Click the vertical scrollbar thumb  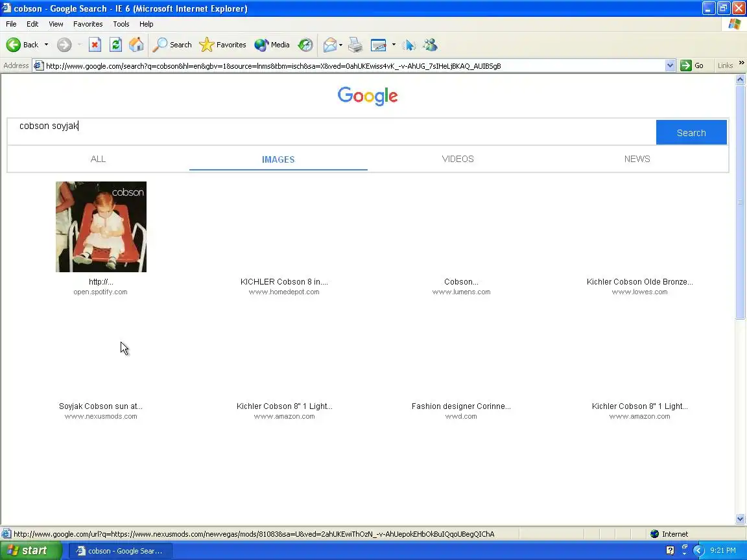coord(740,202)
